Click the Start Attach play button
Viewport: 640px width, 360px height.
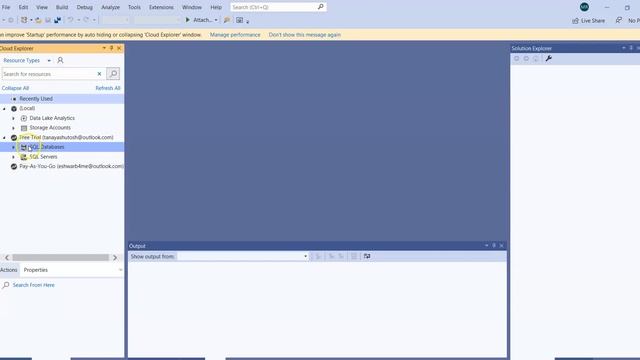[x=188, y=20]
